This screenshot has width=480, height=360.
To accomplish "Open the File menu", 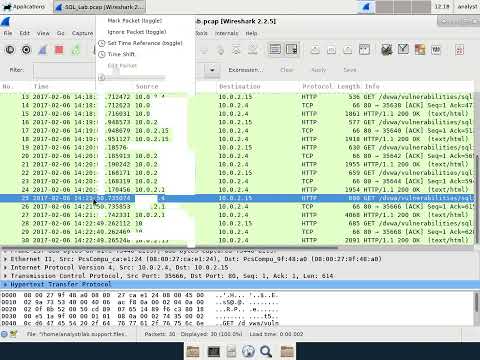I will pyautogui.click(x=8, y=33).
